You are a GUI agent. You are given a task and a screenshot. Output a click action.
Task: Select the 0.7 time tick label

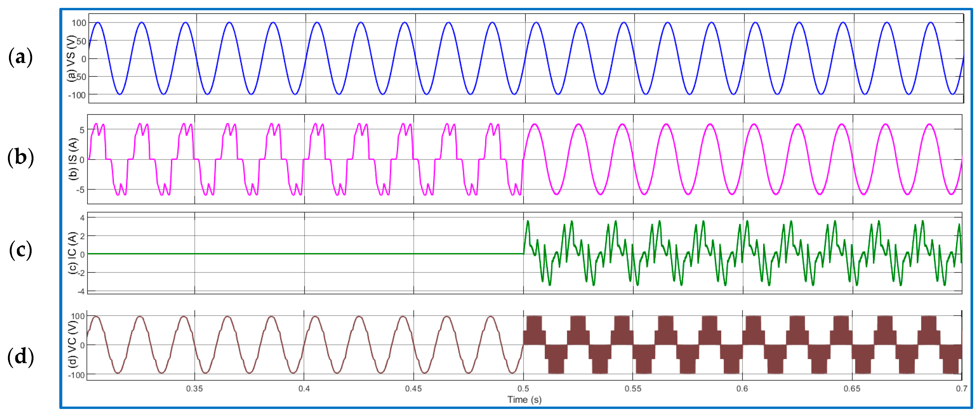[x=962, y=389]
